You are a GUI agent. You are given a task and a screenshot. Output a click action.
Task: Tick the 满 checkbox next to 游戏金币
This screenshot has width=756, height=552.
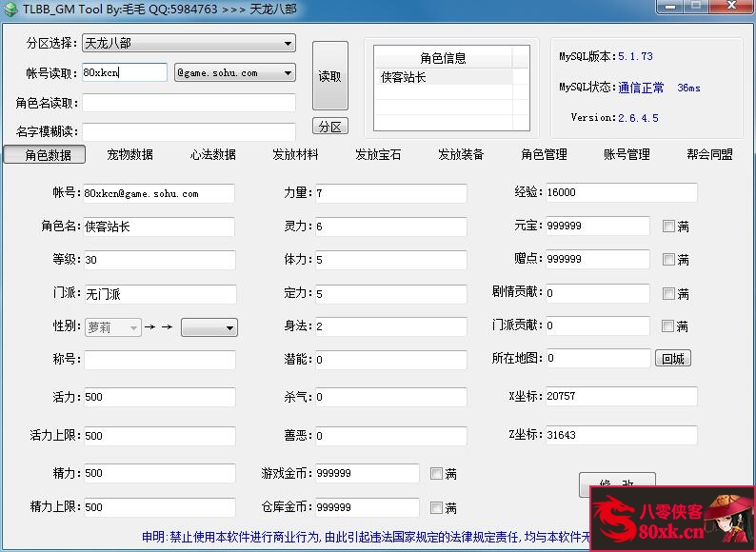pyautogui.click(x=436, y=473)
